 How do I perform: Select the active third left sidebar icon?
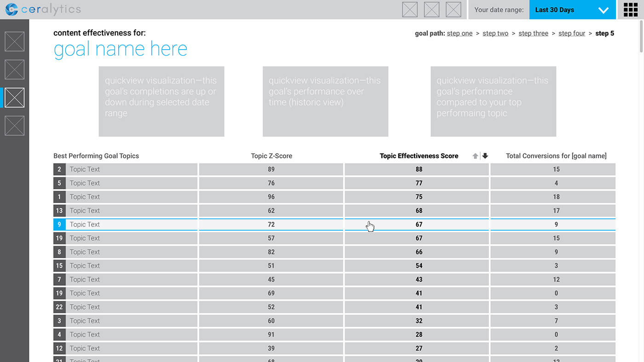[x=14, y=98]
